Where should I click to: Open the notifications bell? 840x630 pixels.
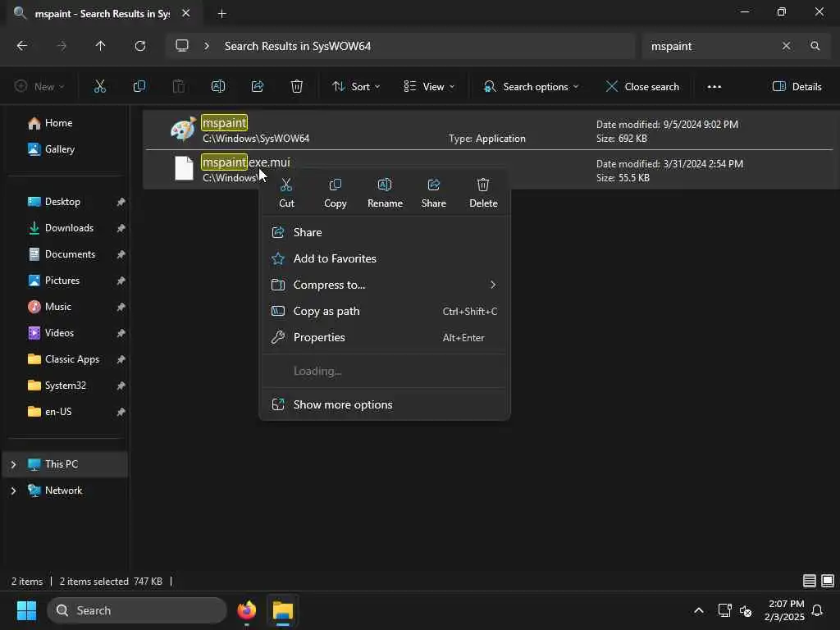click(817, 610)
